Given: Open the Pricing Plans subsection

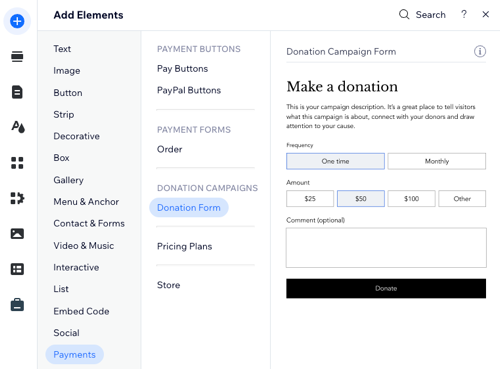Looking at the screenshot, I should click(x=184, y=246).
